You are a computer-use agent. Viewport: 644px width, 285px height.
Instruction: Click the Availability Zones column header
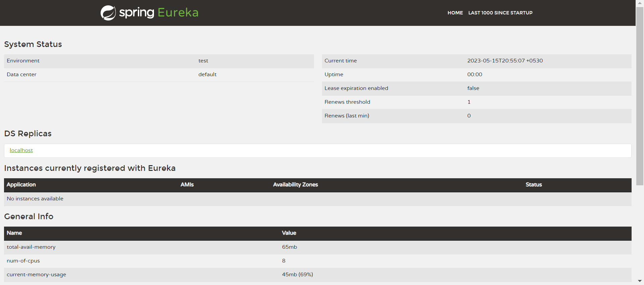coord(295,185)
